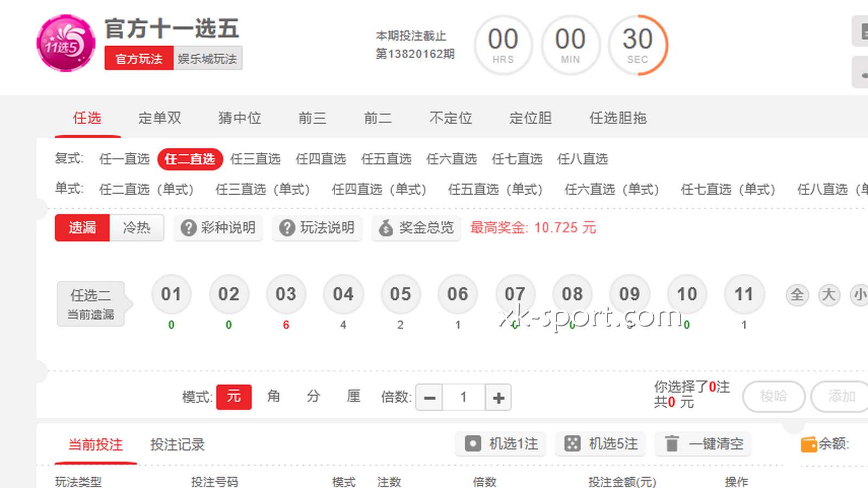This screenshot has height=488, width=868.
Task: Click the orange wallet balance icon
Action: click(808, 444)
